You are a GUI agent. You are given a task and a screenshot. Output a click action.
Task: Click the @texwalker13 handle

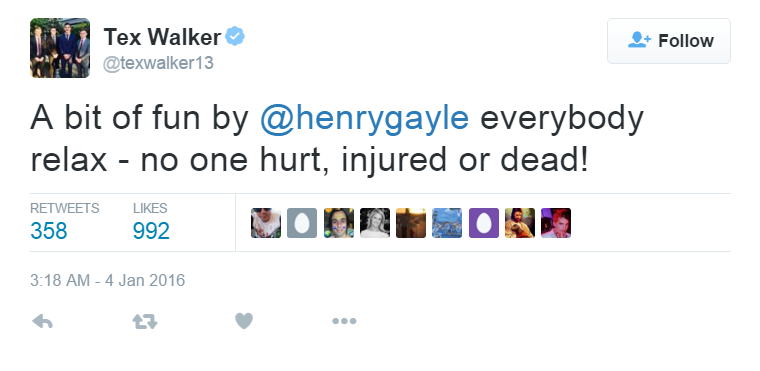tap(158, 63)
